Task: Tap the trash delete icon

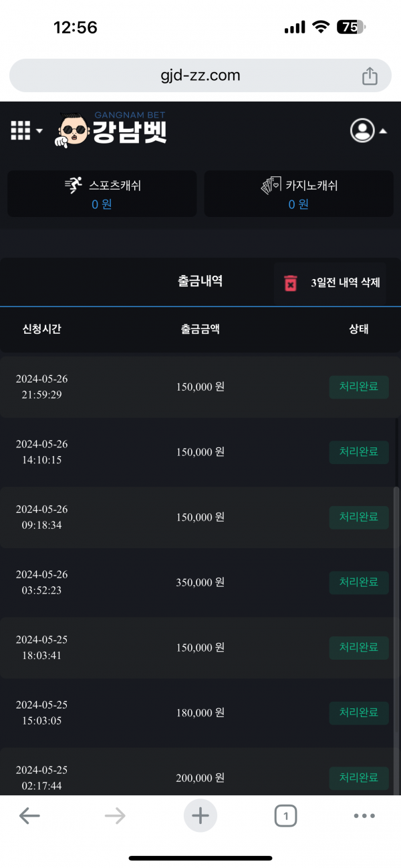Action: point(291,283)
